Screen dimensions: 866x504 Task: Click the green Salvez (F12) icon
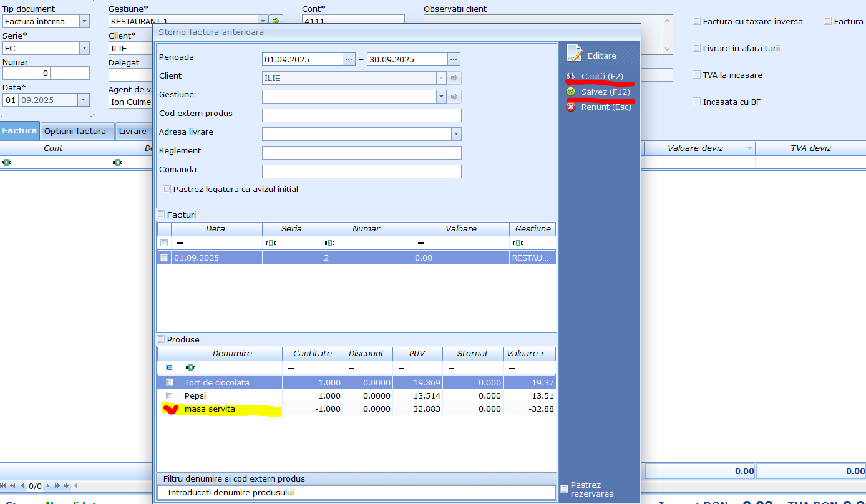(x=570, y=92)
